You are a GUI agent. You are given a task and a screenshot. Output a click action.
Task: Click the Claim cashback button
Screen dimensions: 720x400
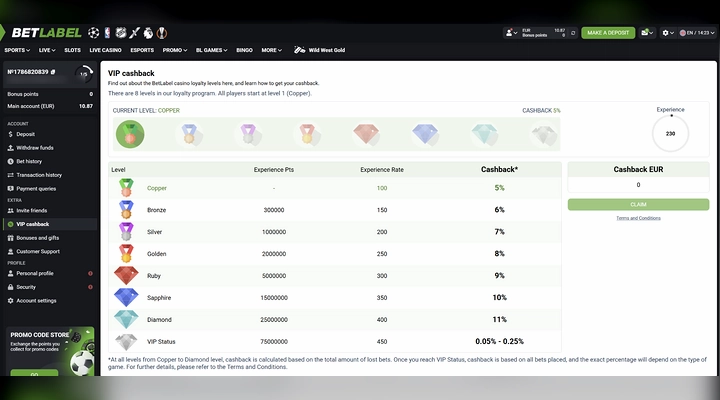[x=638, y=204]
